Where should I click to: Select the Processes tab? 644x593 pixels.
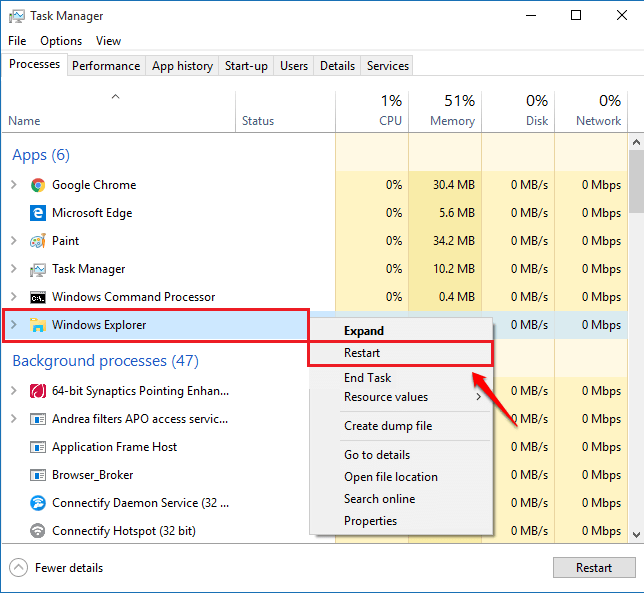click(x=34, y=64)
